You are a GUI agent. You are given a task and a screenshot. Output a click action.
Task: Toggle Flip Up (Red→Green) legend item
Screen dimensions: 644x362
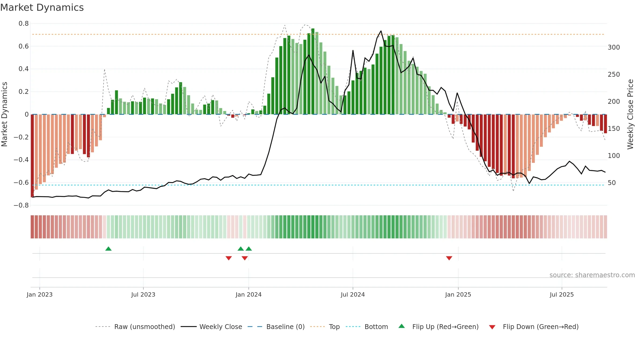(438, 327)
